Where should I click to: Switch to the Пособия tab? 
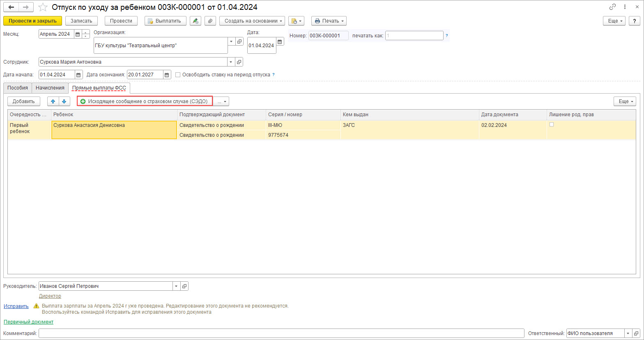point(18,88)
